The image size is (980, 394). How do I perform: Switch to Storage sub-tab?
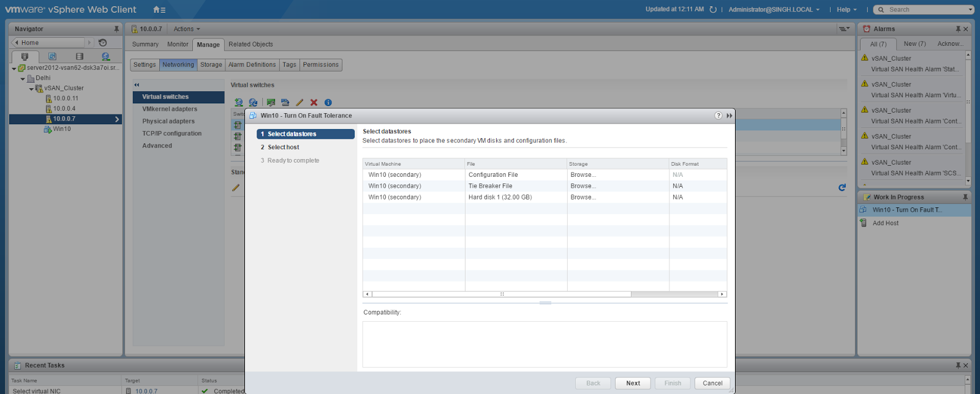pos(211,65)
